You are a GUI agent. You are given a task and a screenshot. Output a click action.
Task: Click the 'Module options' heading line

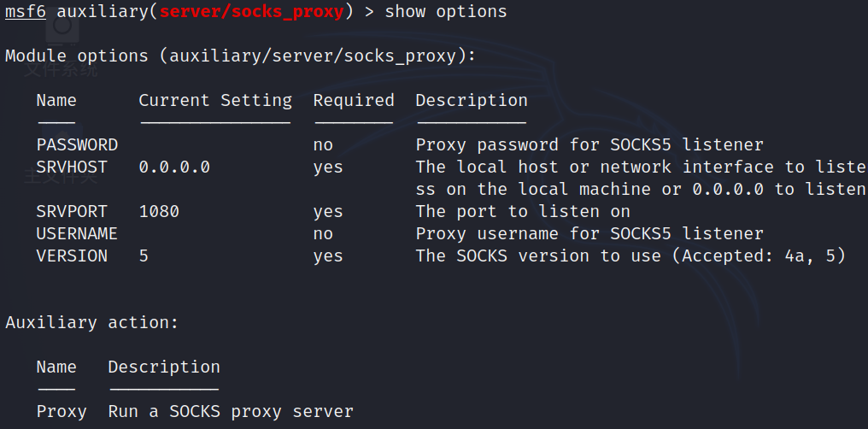(240, 56)
